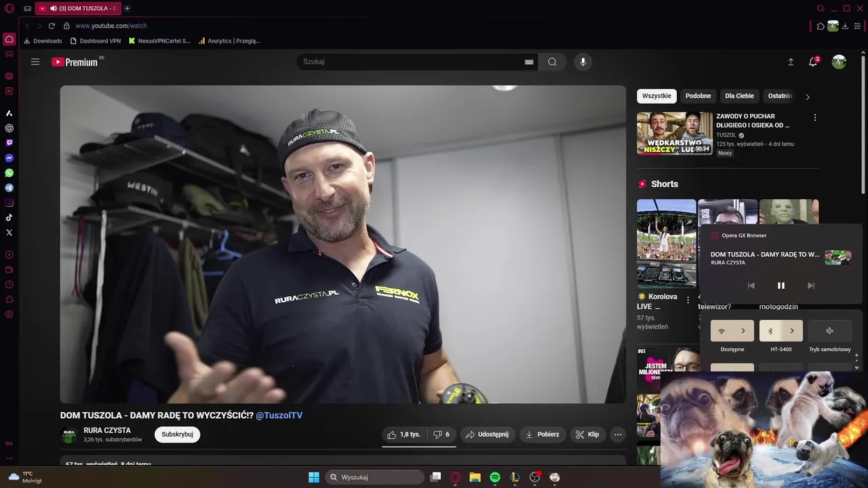The height and width of the screenshot is (488, 868).
Task: Open NexusVPNCartel bookmark
Action: coord(159,41)
